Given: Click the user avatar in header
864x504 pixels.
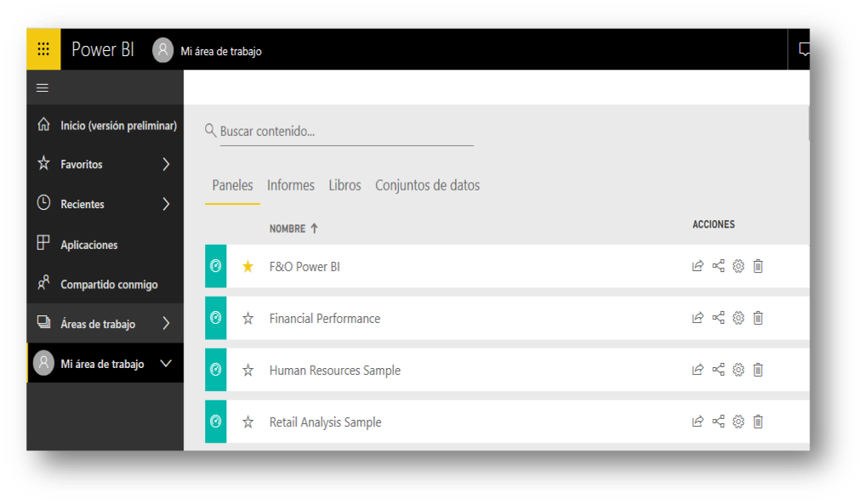Looking at the screenshot, I should point(162,50).
